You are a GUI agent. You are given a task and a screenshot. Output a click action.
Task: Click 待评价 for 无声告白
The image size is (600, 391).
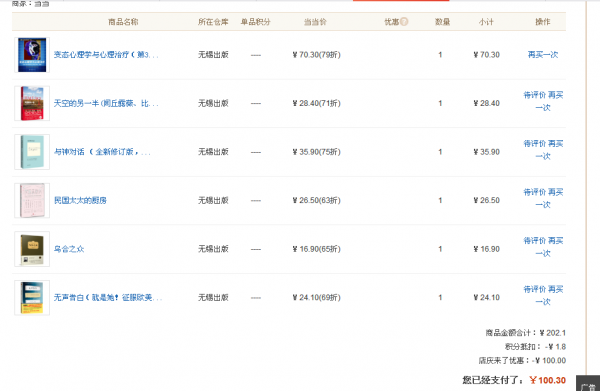coord(535,289)
